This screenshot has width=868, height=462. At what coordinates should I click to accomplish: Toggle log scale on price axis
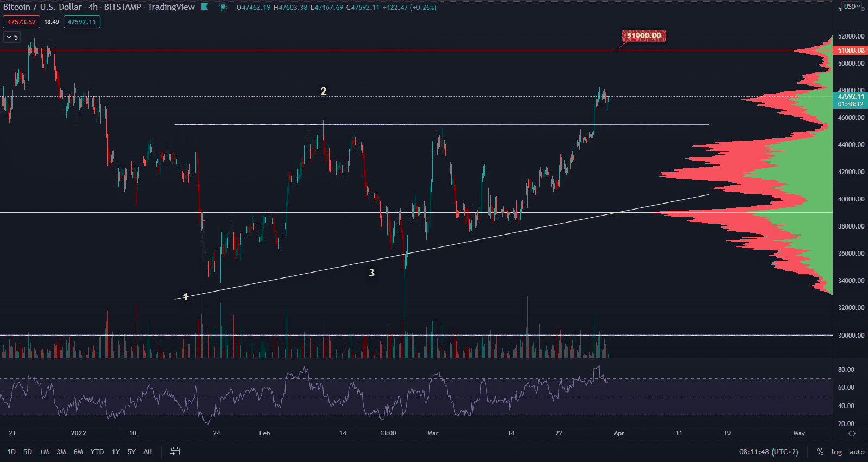click(837, 452)
